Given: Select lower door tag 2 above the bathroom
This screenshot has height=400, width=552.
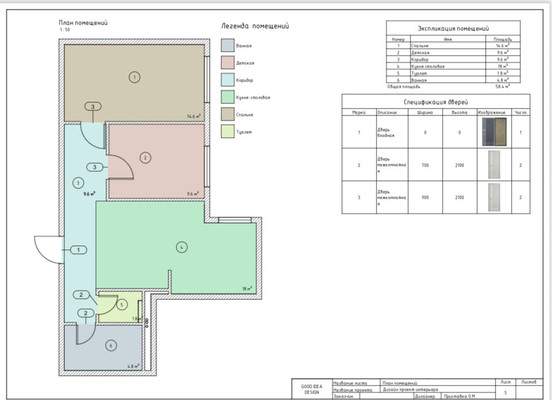Looking at the screenshot, I should [x=86, y=313].
